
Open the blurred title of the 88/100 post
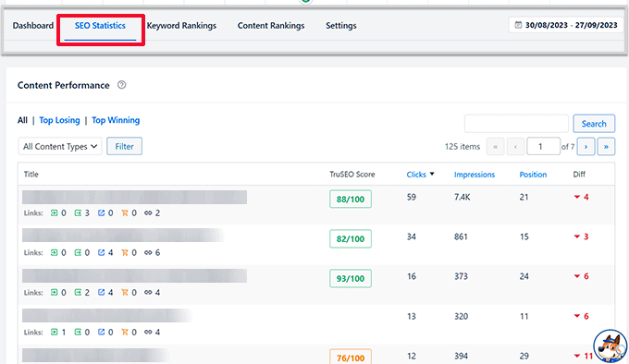(x=134, y=197)
